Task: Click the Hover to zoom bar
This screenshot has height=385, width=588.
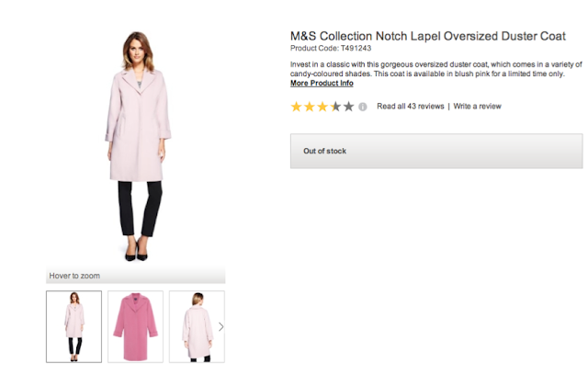Action: point(135,276)
